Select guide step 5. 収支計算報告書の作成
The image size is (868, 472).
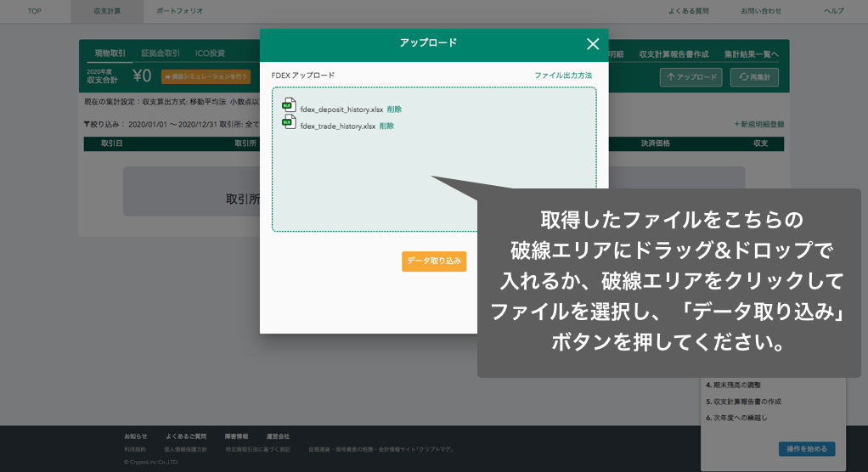coord(743,402)
